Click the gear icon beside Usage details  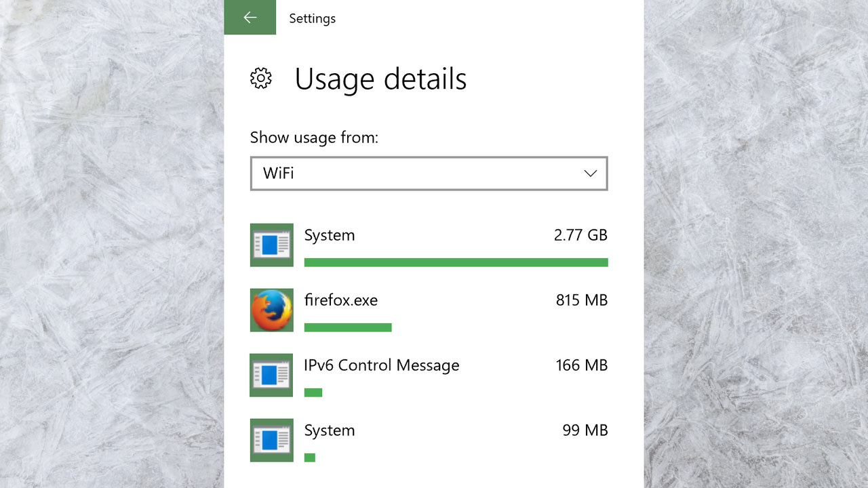pos(261,79)
